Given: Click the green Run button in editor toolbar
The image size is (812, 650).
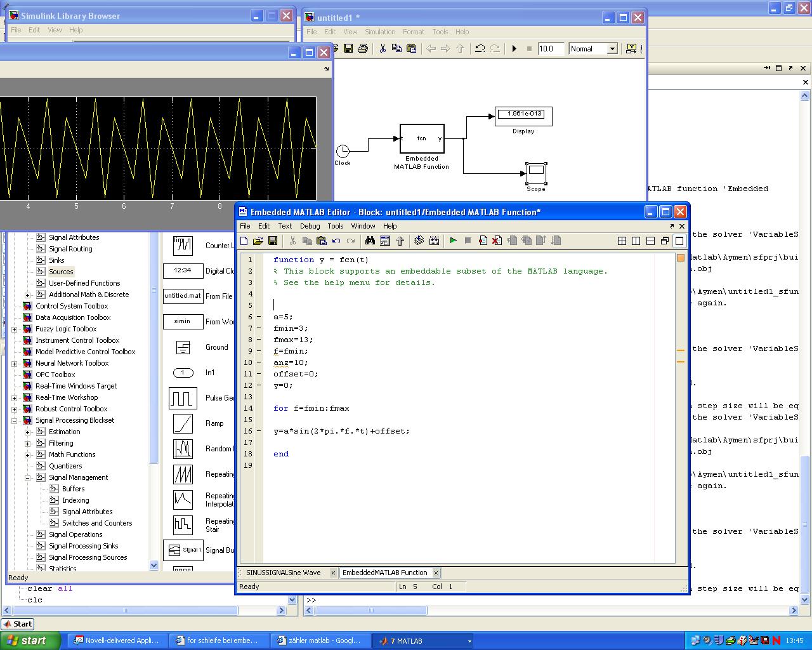Looking at the screenshot, I should 453,241.
